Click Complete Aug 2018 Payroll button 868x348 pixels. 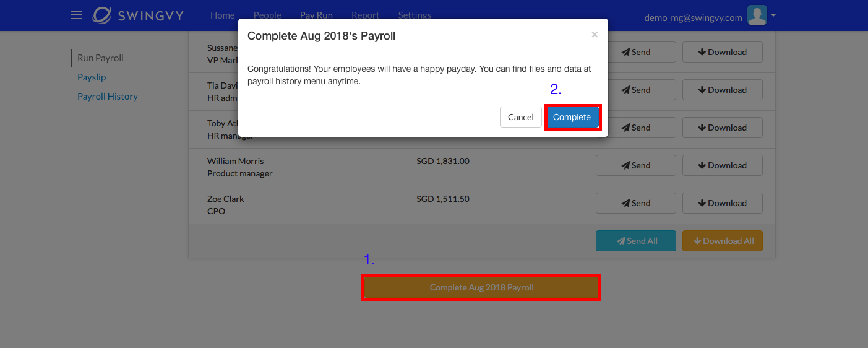tap(481, 287)
